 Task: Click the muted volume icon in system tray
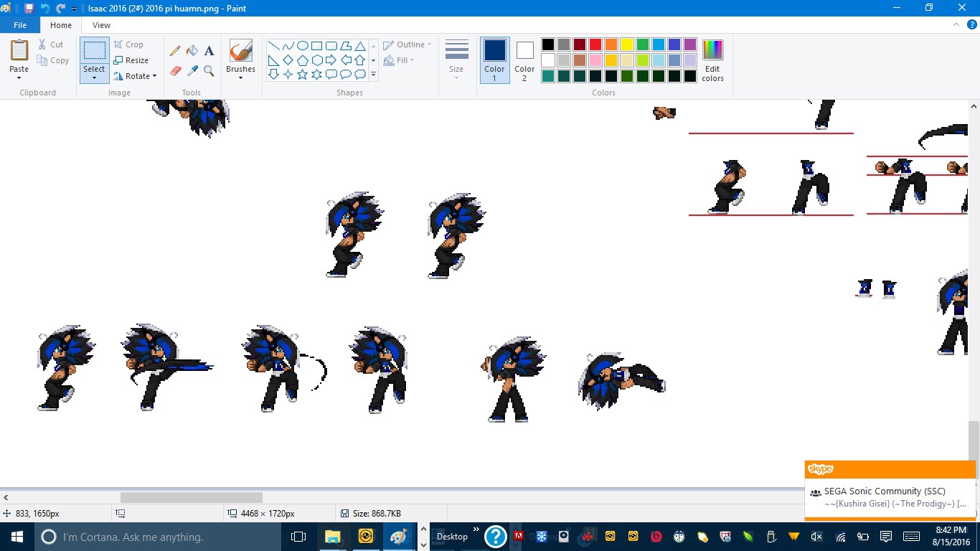click(x=816, y=537)
